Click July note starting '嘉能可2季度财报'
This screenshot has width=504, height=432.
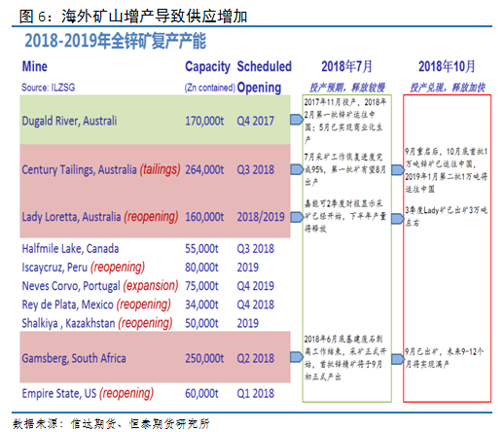[345, 216]
